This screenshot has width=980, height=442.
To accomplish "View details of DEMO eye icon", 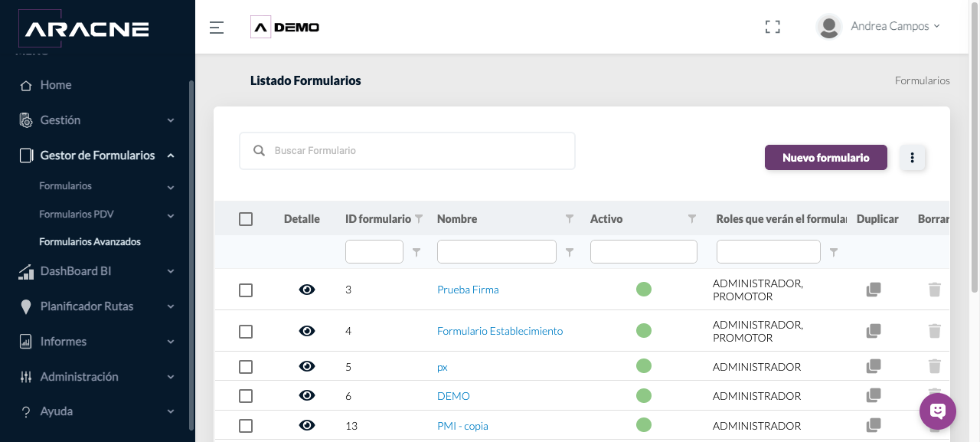I will (307, 395).
